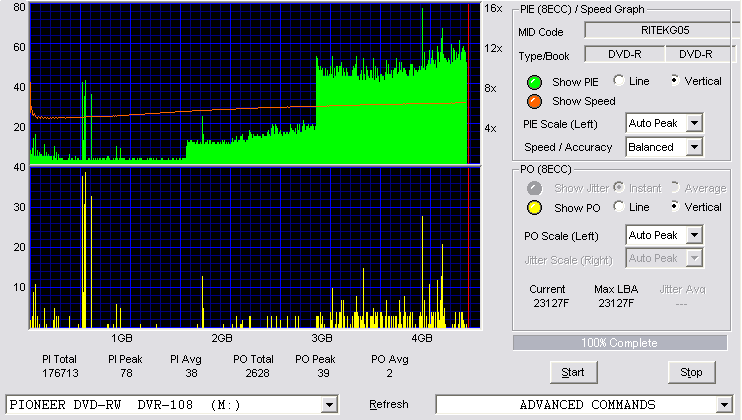This screenshot has width=742, height=420.
Task: Toggle the orange Show Speed indicator
Action: click(x=534, y=101)
